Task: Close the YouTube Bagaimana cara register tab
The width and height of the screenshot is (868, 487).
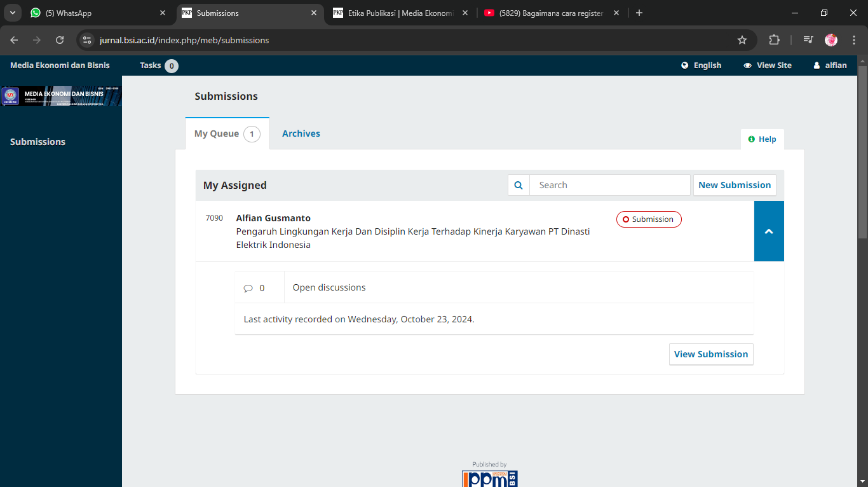Action: (x=616, y=13)
